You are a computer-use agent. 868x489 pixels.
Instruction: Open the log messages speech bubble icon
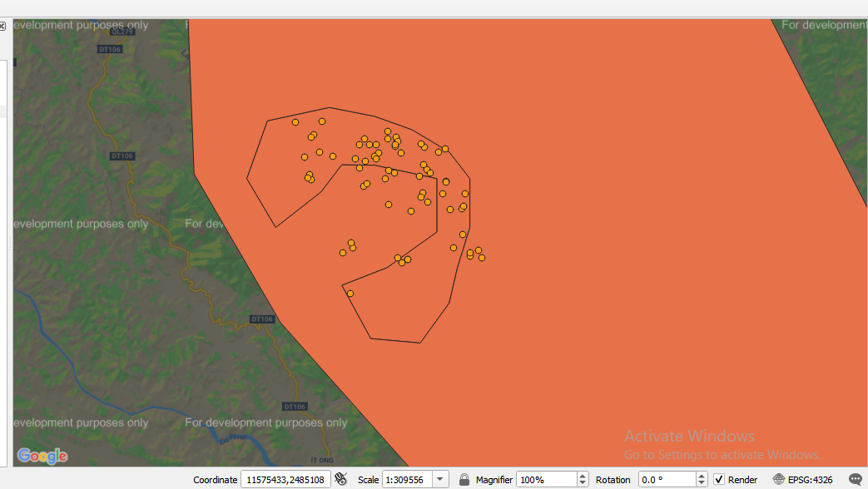coord(856,480)
